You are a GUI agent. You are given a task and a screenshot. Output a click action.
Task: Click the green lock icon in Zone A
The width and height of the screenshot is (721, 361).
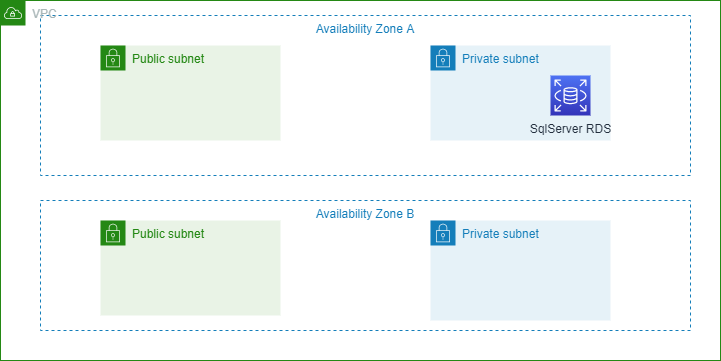(113, 58)
